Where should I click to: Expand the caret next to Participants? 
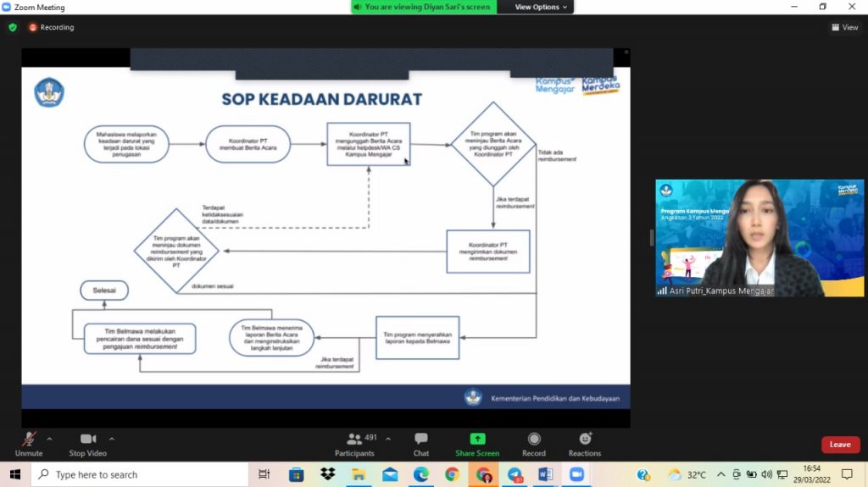388,439
